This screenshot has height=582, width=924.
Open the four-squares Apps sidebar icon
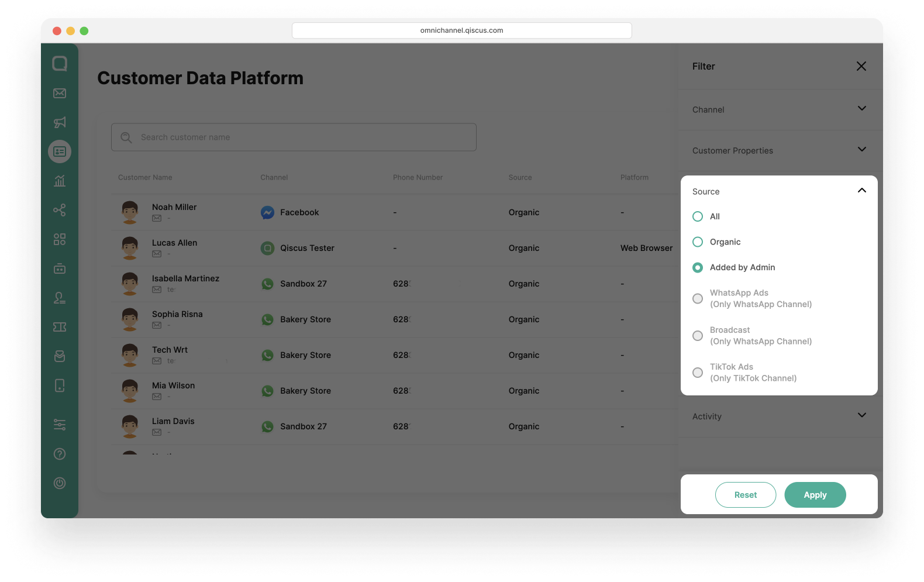pyautogui.click(x=60, y=239)
